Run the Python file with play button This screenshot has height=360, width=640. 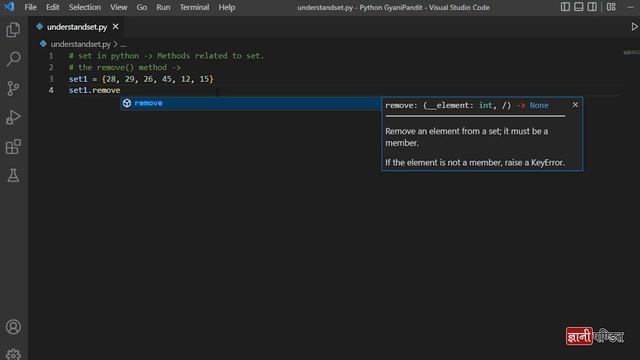pos(634,27)
